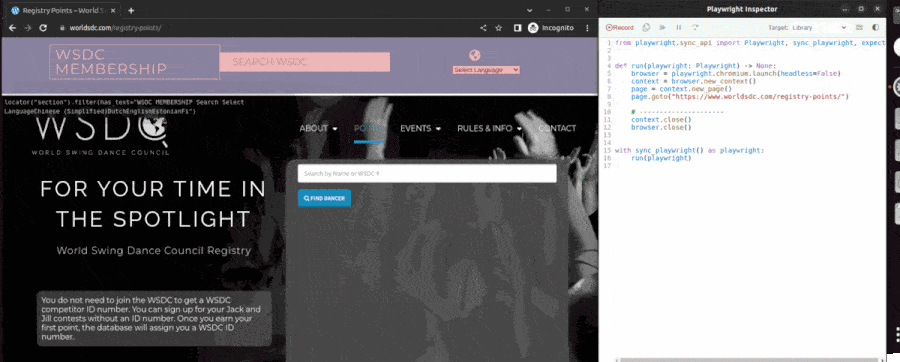Viewport: 900px width, 362px height.
Task: Copy the generated code in Playwright Inspector
Action: click(x=646, y=28)
